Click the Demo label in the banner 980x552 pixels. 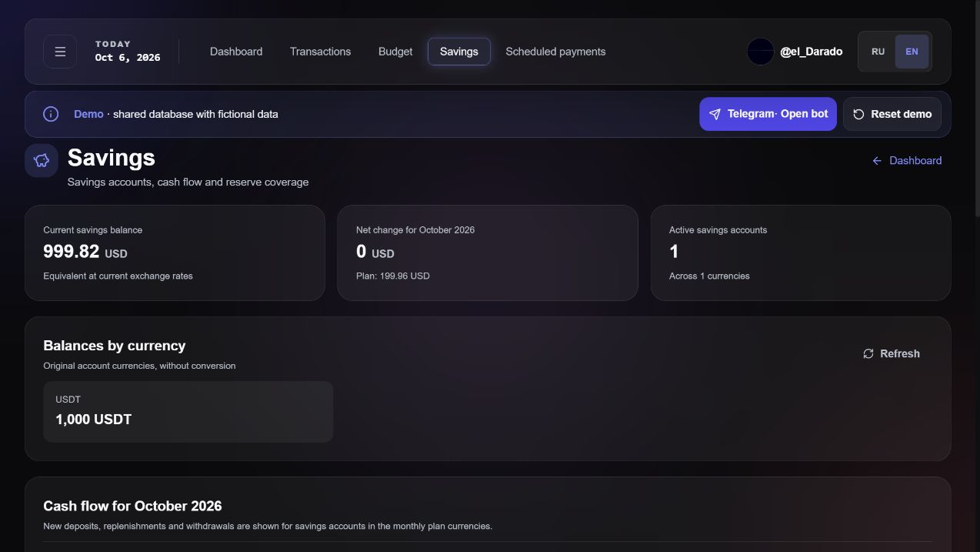coord(88,114)
